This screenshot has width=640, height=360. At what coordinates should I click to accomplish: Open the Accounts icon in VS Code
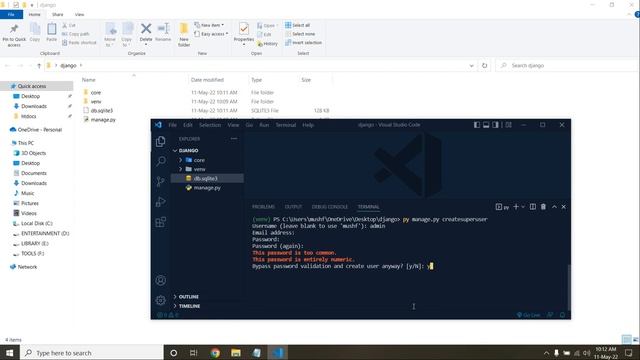coord(161,280)
